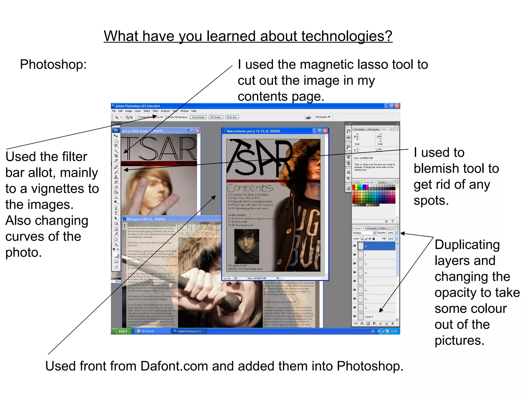Select the Type tool
Screen dimensions: 532x399
[x=116, y=213]
